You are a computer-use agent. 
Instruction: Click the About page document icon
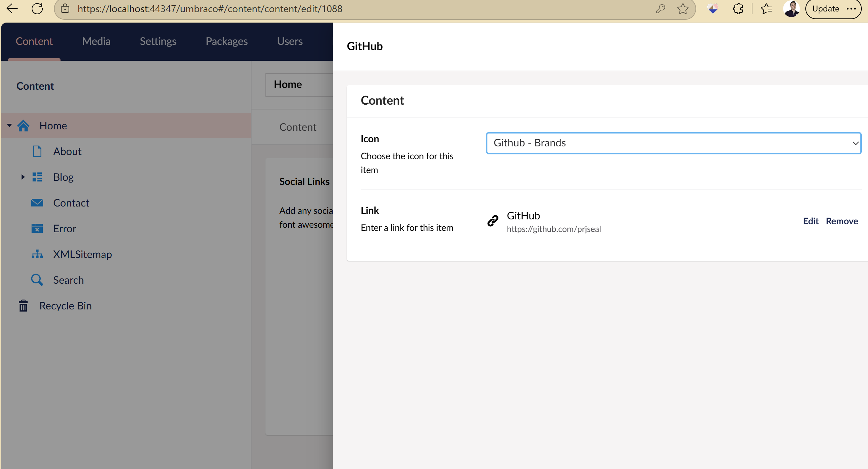37,151
